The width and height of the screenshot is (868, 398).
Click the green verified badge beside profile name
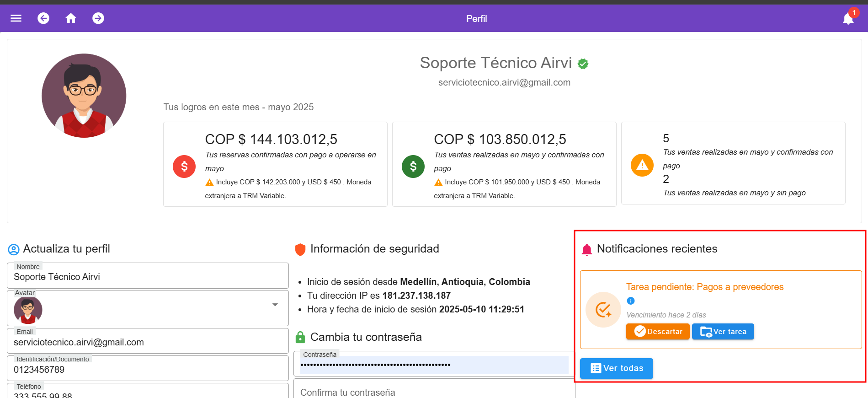pos(583,64)
